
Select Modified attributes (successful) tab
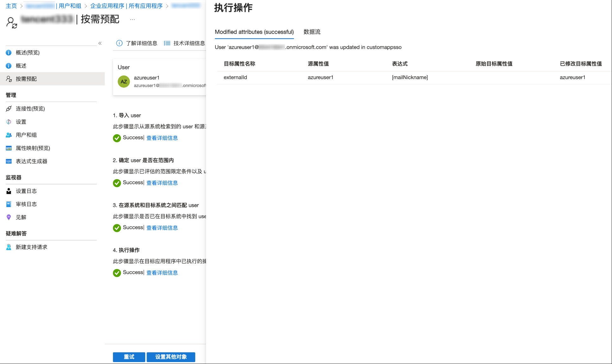click(254, 32)
